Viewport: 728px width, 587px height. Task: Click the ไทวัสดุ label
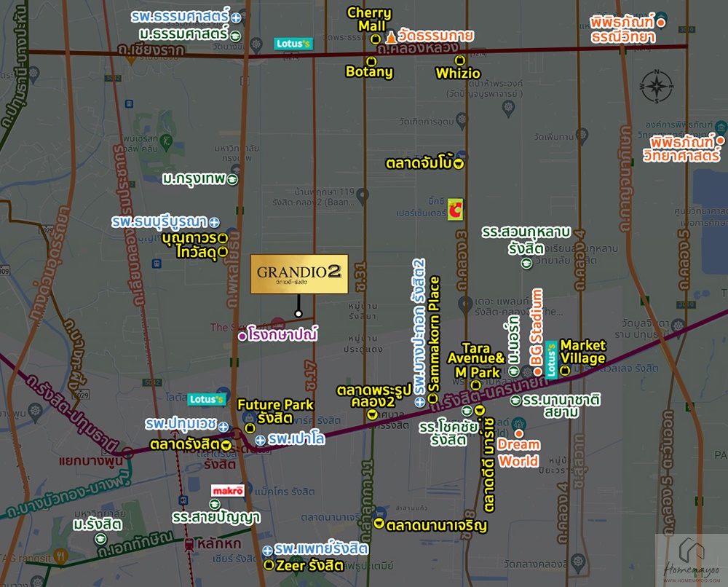tap(197, 252)
